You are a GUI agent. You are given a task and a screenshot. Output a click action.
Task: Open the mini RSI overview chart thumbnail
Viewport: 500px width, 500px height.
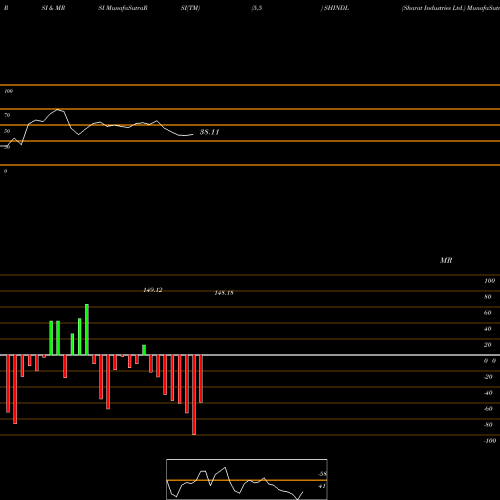pos(247,479)
